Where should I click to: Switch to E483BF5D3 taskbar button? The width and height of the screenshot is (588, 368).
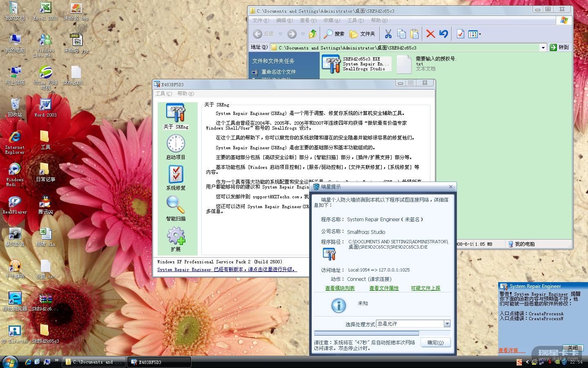click(159, 362)
